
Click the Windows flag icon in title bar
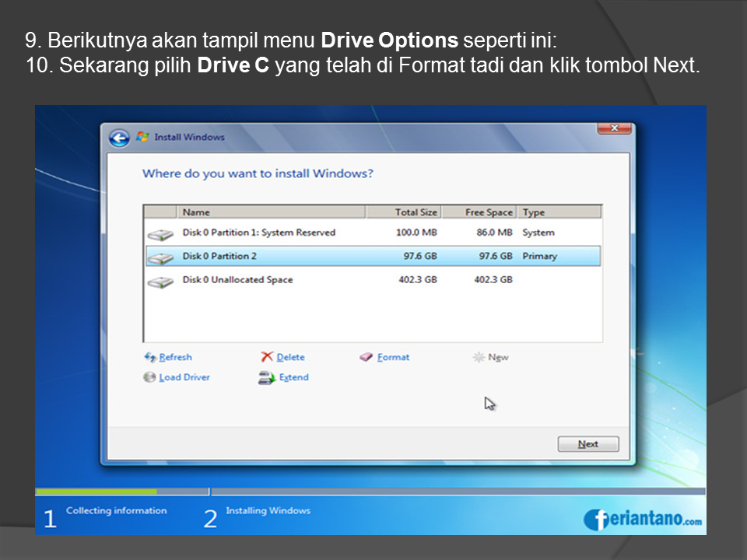coord(142,137)
